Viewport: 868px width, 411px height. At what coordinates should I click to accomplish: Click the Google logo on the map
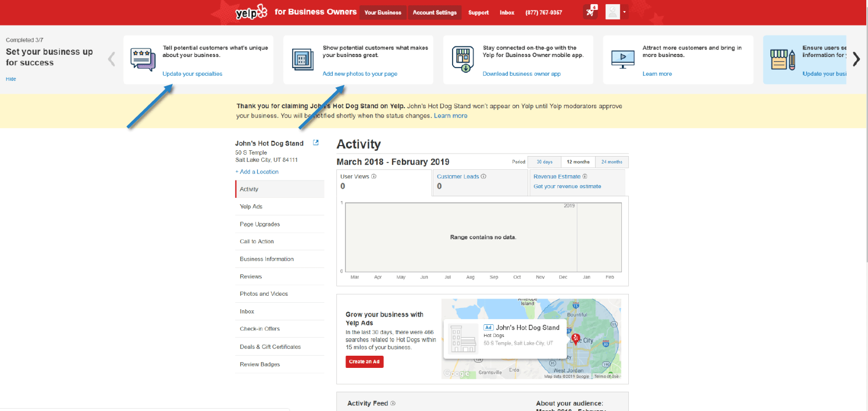pyautogui.click(x=456, y=373)
